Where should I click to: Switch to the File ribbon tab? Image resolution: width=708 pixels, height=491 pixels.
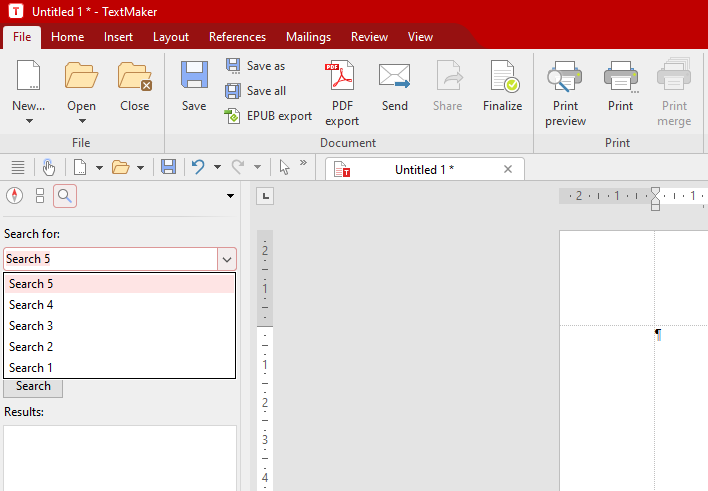click(x=22, y=37)
